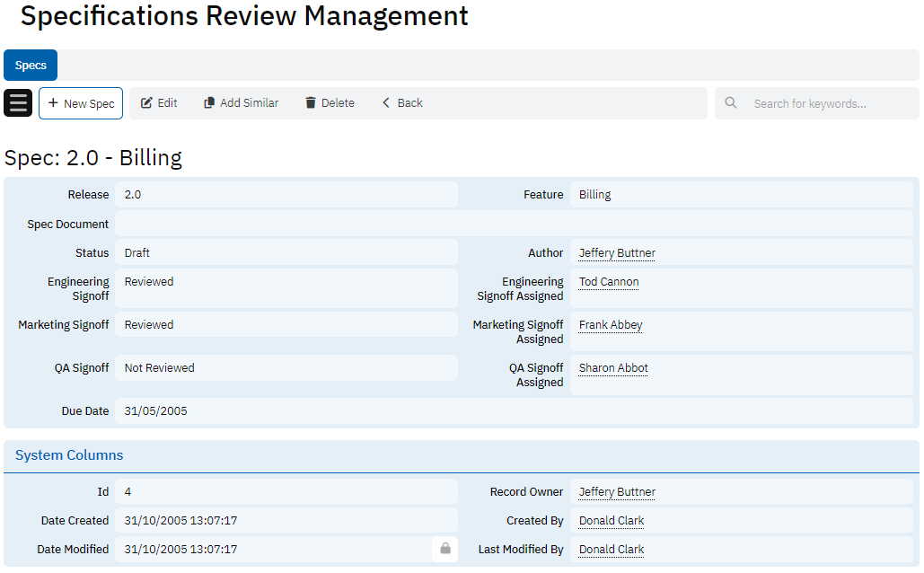Screen dimensions: 924x573
Task: Click the Edit pencil icon
Action: 147,103
